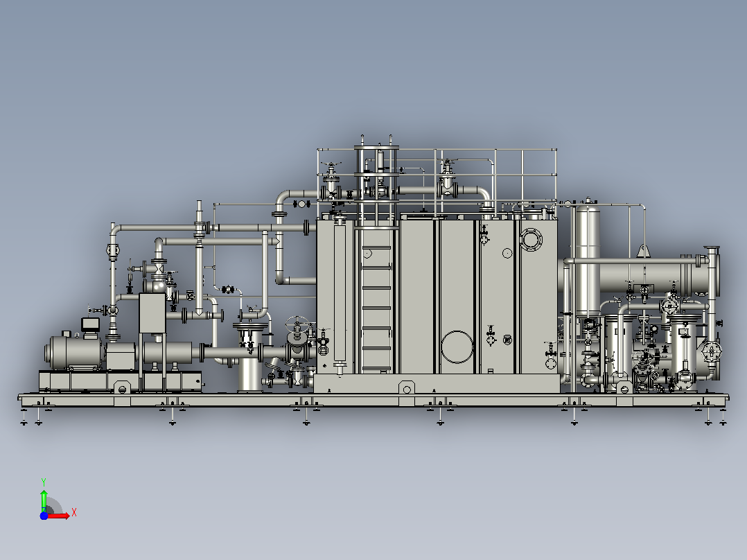
Task: Select the electric motor on the skid
Action: (74, 352)
